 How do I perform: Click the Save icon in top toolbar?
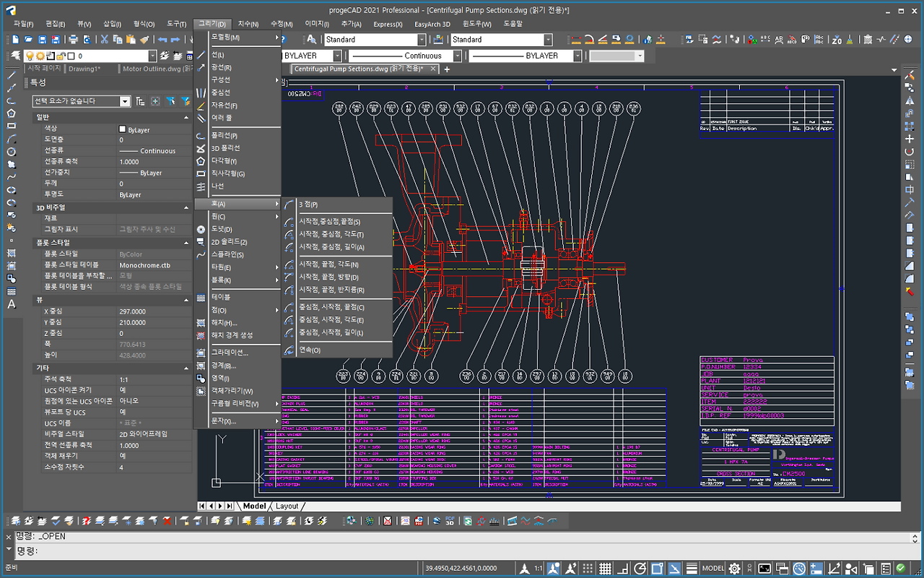coord(43,40)
